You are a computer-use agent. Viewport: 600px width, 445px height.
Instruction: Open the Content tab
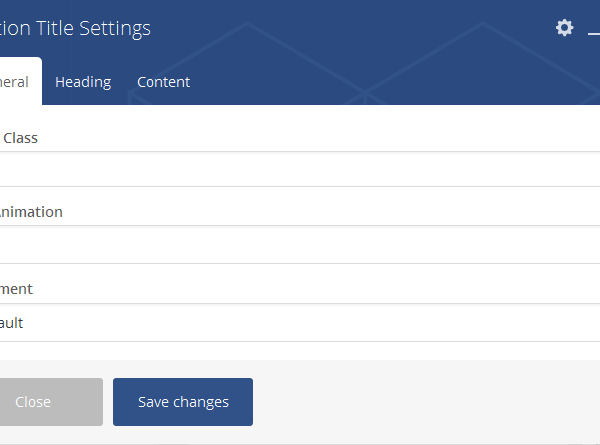163,82
